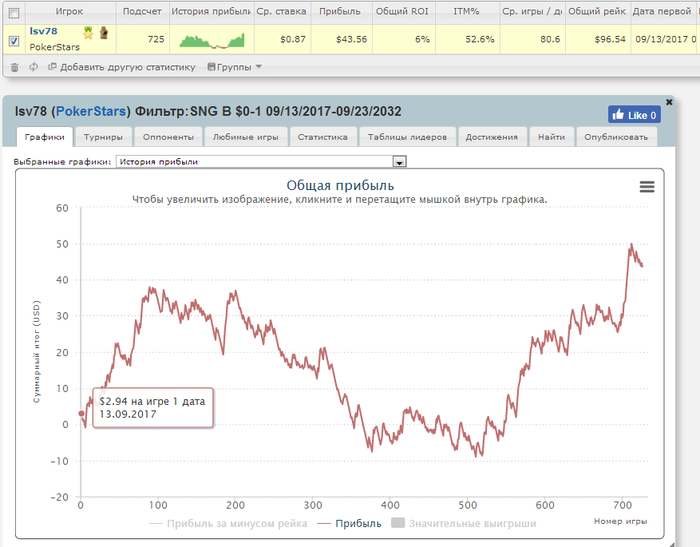Sort by the Подсчет column header
The height and width of the screenshot is (547, 700).
tap(142, 12)
